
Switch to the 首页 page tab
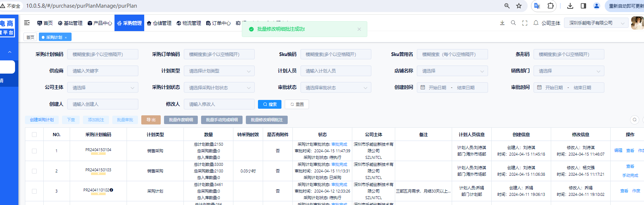coord(30,37)
